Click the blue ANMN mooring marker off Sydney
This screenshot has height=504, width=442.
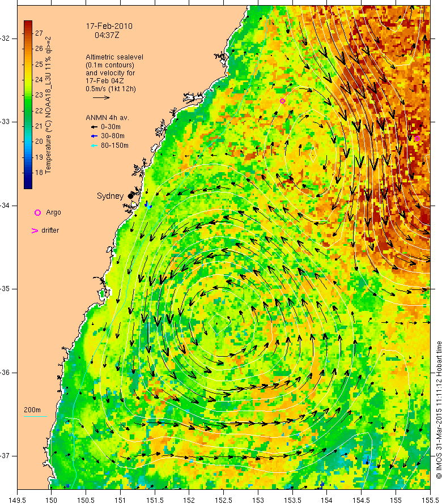coord(148,205)
